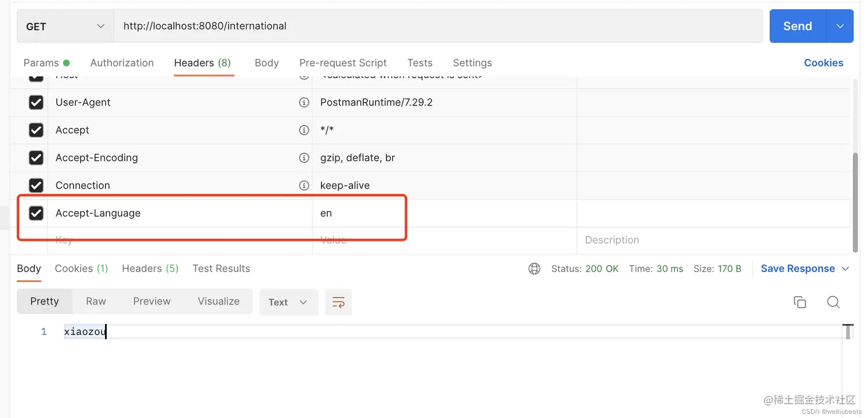
Task: Click the empty Key input field
Action: (x=180, y=241)
